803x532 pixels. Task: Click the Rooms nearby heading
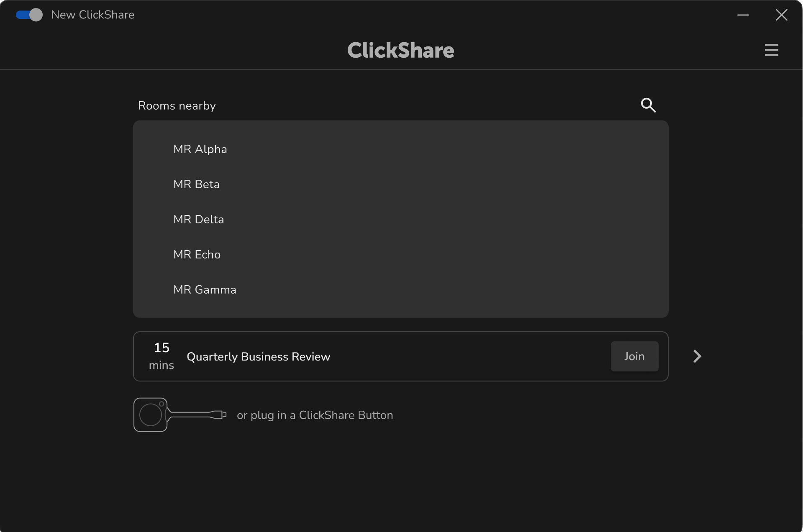pos(177,106)
